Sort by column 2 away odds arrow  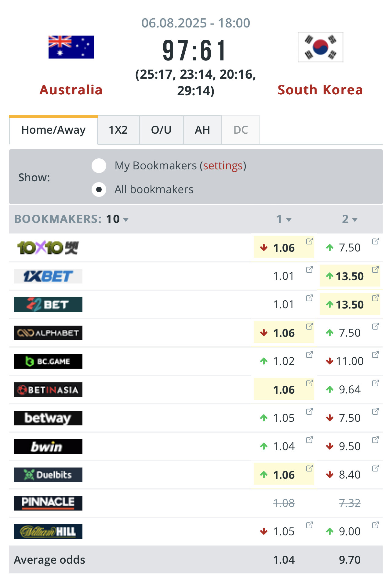tap(355, 220)
